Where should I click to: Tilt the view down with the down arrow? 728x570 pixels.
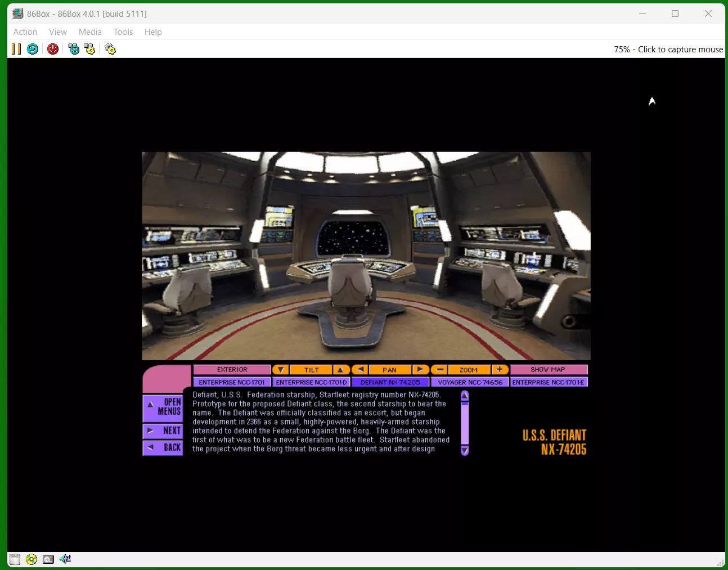281,370
